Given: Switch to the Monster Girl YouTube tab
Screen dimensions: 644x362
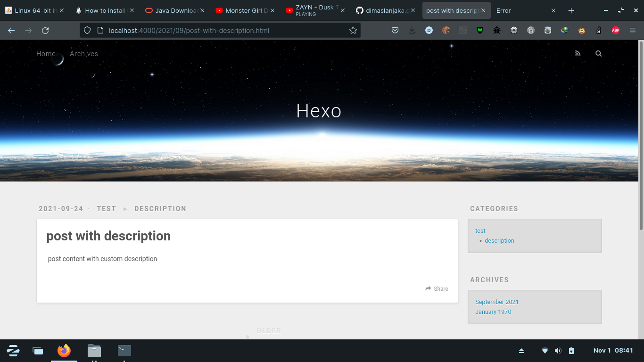Looking at the screenshot, I should 246,10.
